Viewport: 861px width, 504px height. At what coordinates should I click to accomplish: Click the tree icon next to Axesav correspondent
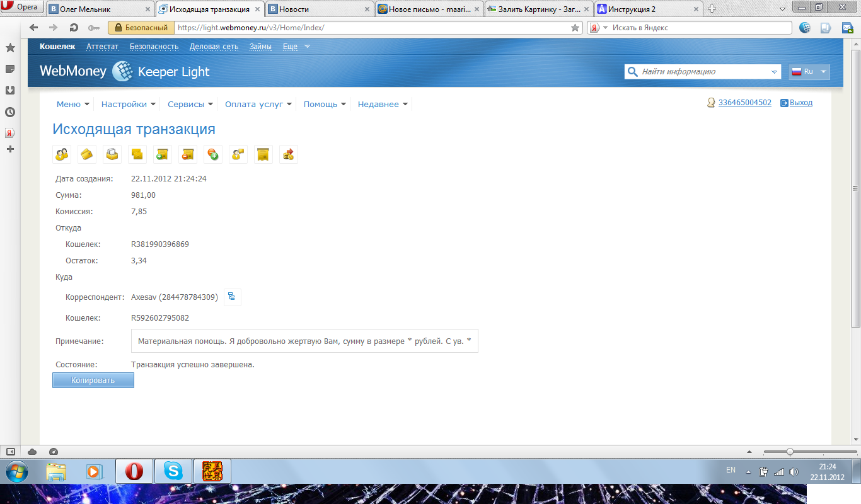click(232, 297)
